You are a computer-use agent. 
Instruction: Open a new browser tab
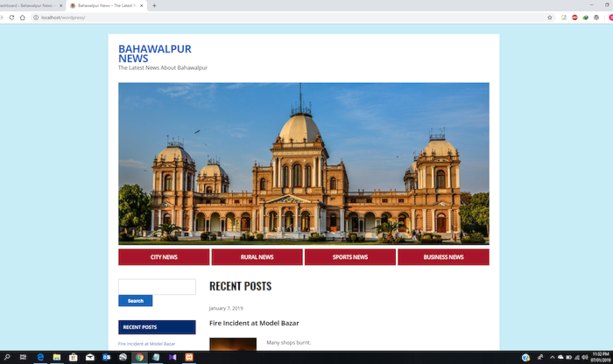coord(154,5)
